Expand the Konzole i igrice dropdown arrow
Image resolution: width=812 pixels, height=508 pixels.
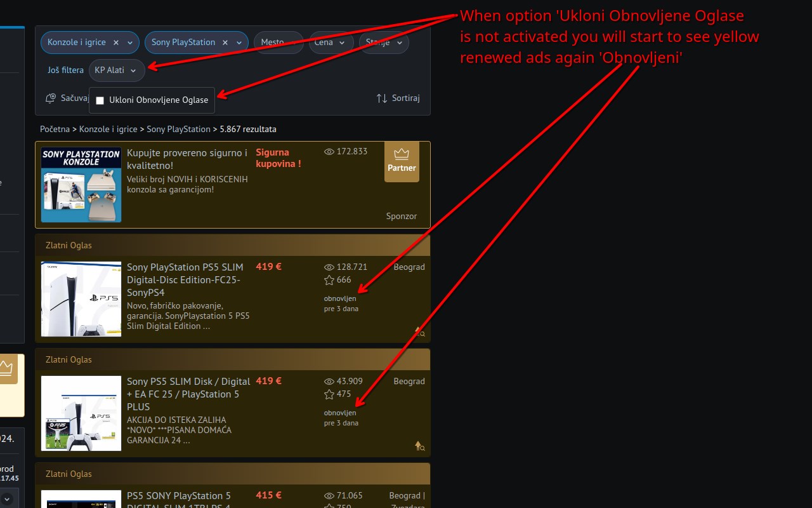tap(130, 43)
